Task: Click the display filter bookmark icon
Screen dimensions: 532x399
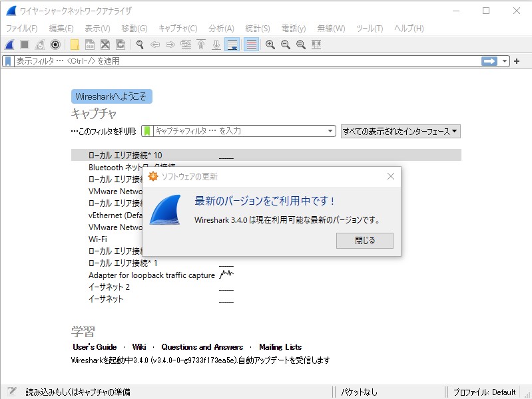Action: (x=8, y=61)
